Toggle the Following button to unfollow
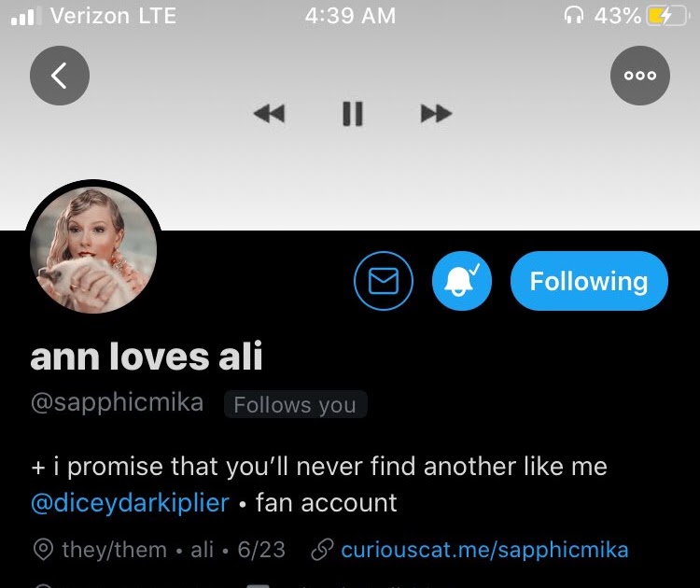Viewport: 700px width, 588px height. pos(589,281)
